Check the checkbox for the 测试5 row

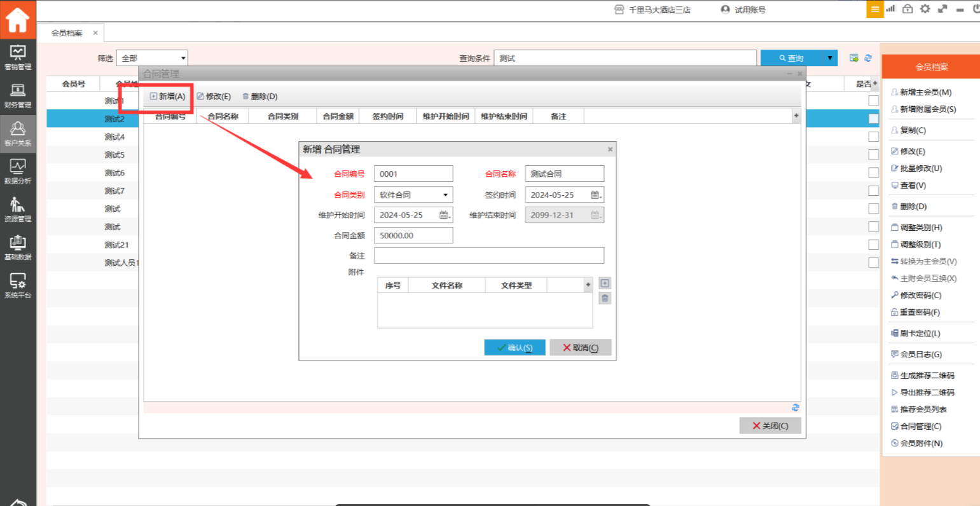pyautogui.click(x=873, y=154)
